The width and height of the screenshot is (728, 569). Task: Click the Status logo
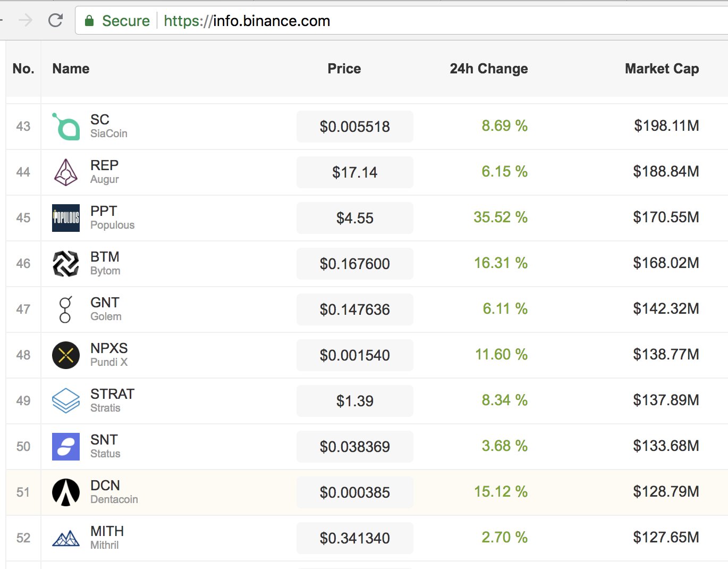[x=65, y=446]
